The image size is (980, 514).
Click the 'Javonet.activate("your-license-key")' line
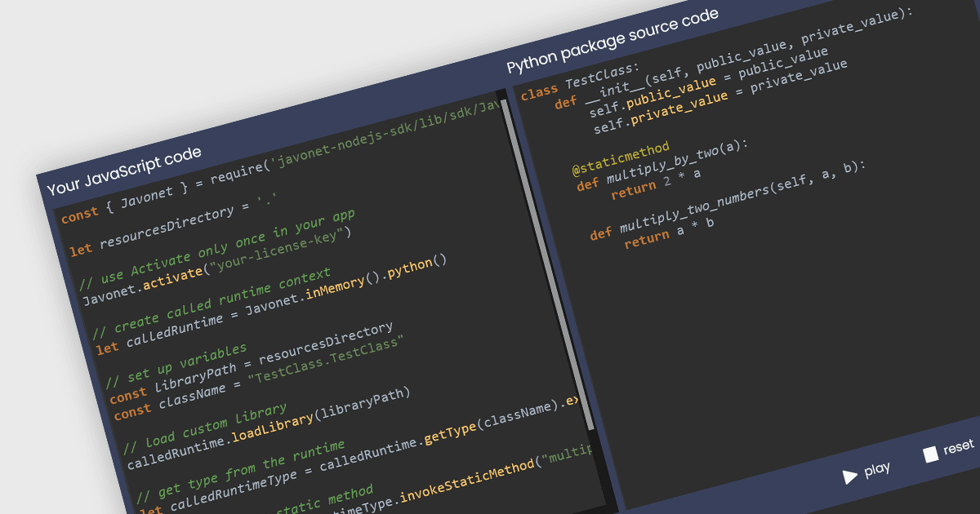click(216, 267)
